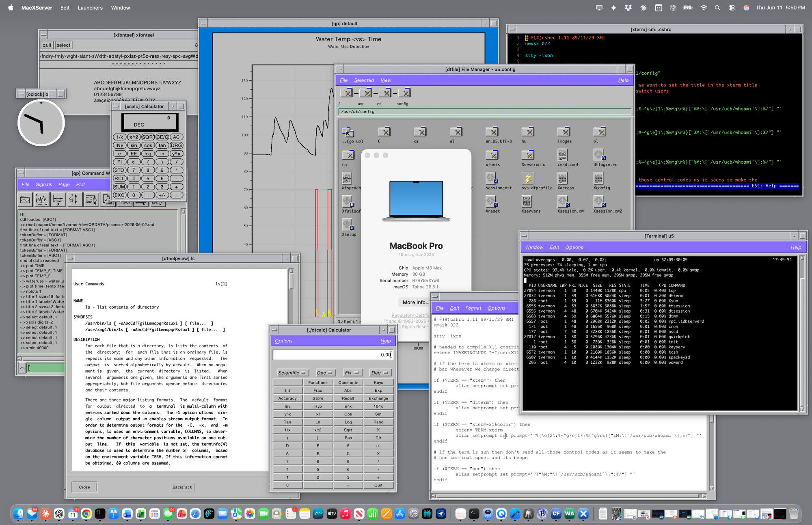Viewport: 812px width, 525px height.
Task: Toggle the DRG angle mode key in xcalc
Action: point(176,145)
